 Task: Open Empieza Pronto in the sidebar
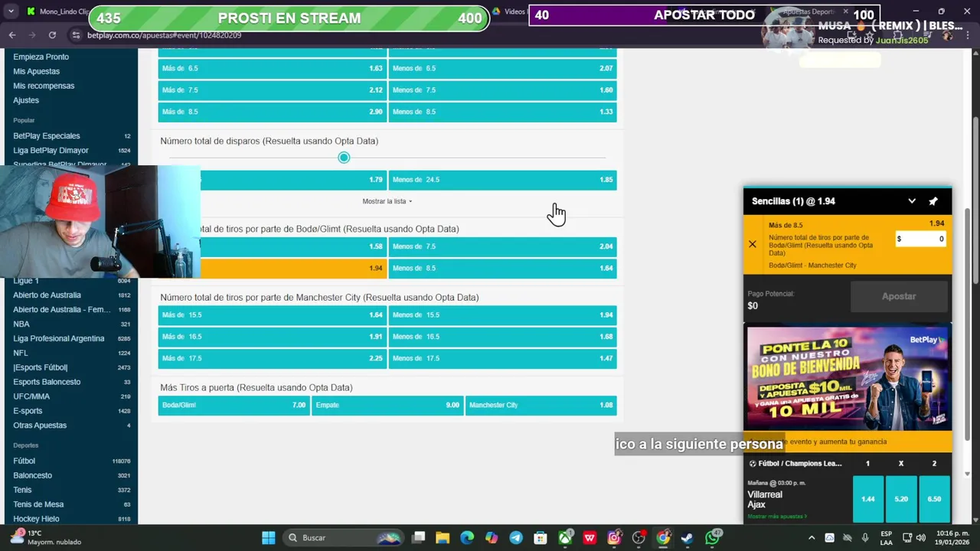point(41,57)
